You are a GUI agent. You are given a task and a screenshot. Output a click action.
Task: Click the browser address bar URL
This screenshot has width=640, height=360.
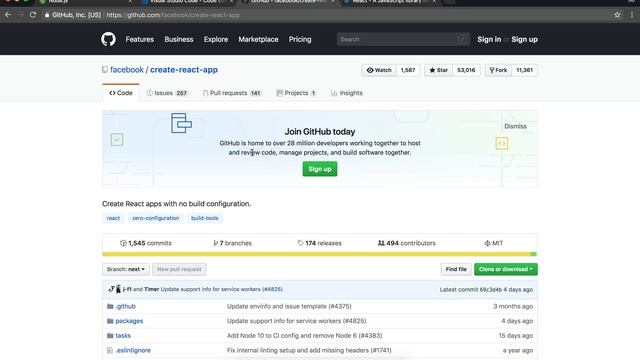(x=173, y=15)
